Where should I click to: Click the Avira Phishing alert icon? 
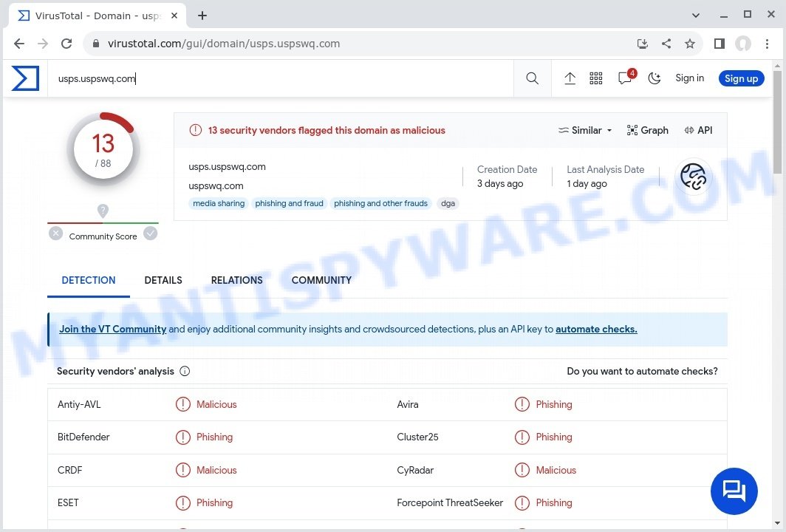click(522, 404)
